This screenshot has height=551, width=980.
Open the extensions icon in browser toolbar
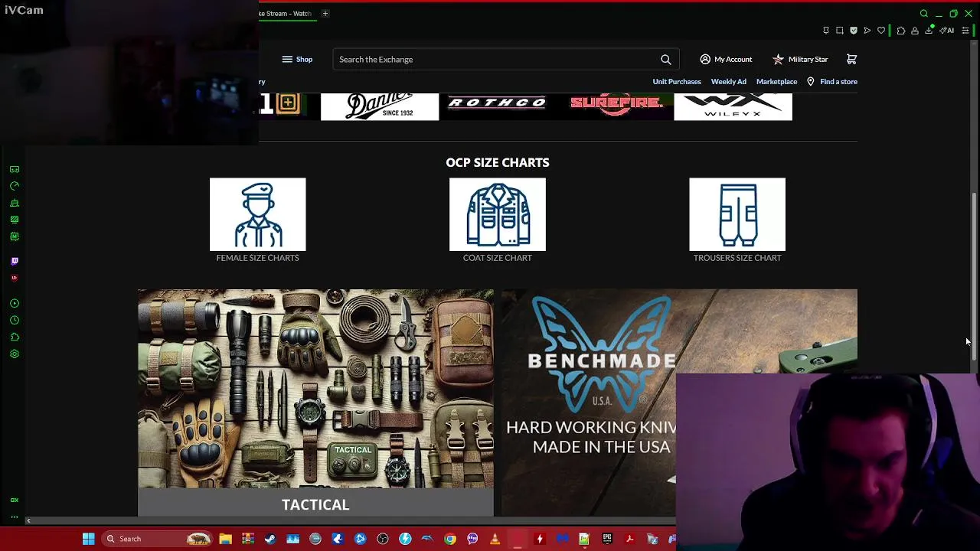point(901,31)
